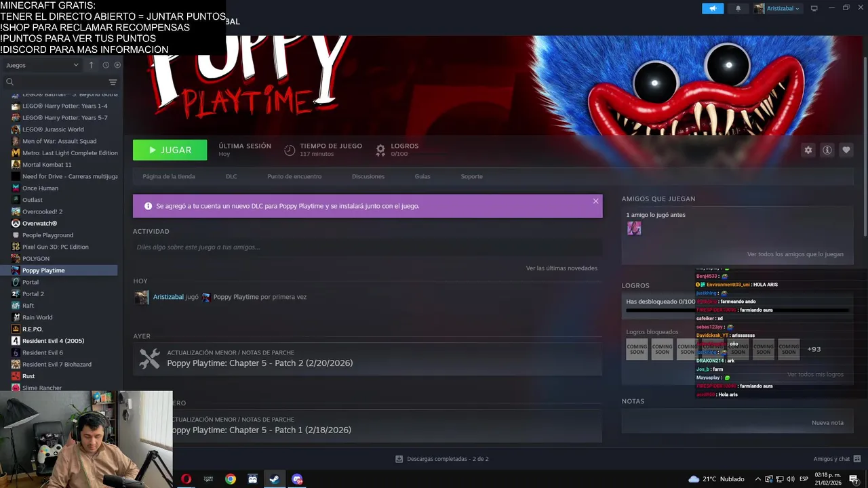Viewport: 868px width, 488px height.
Task: Click the People Playground game icon
Action: click(16, 235)
